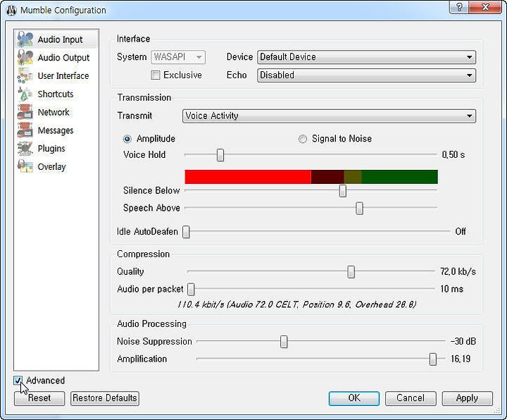
Task: Click the Silence Below slider handle
Action: pos(343,190)
